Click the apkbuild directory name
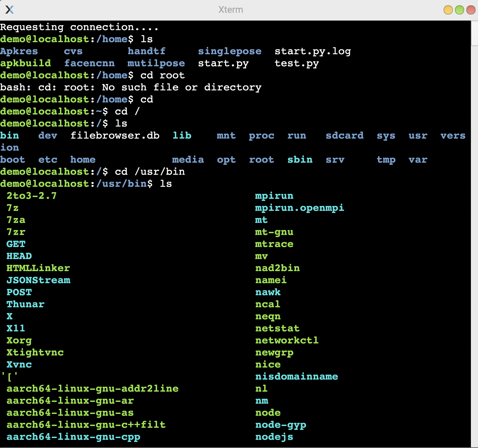Screen dimensions: 478x448 pos(26,63)
